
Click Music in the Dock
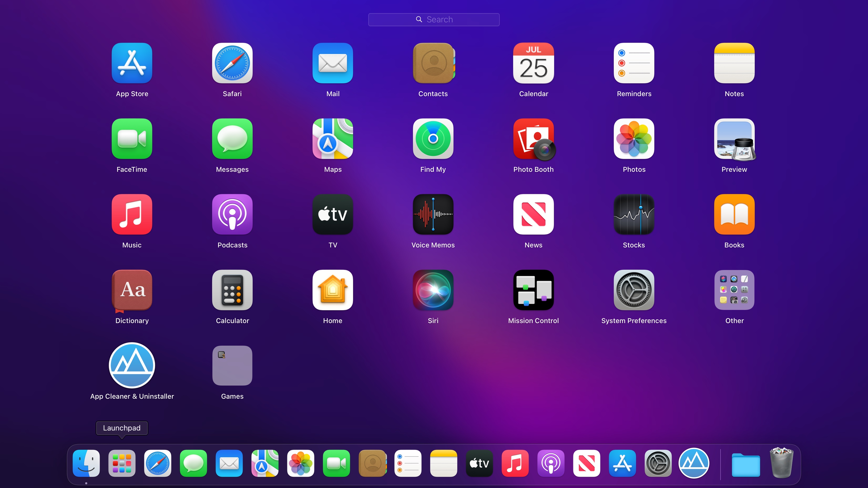pos(515,463)
